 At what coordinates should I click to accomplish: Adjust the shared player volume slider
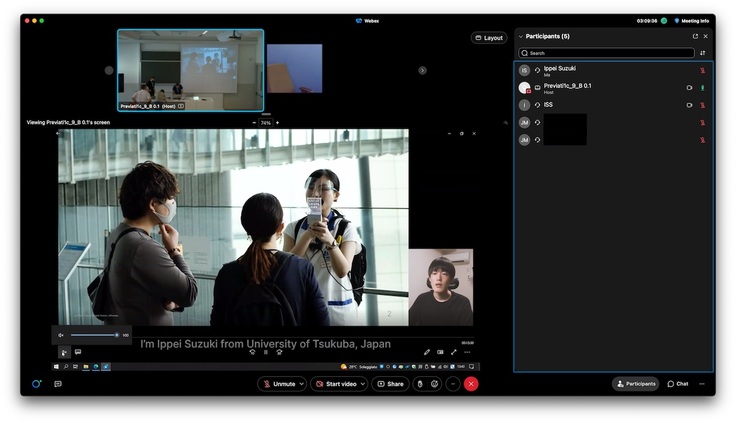[x=94, y=335]
